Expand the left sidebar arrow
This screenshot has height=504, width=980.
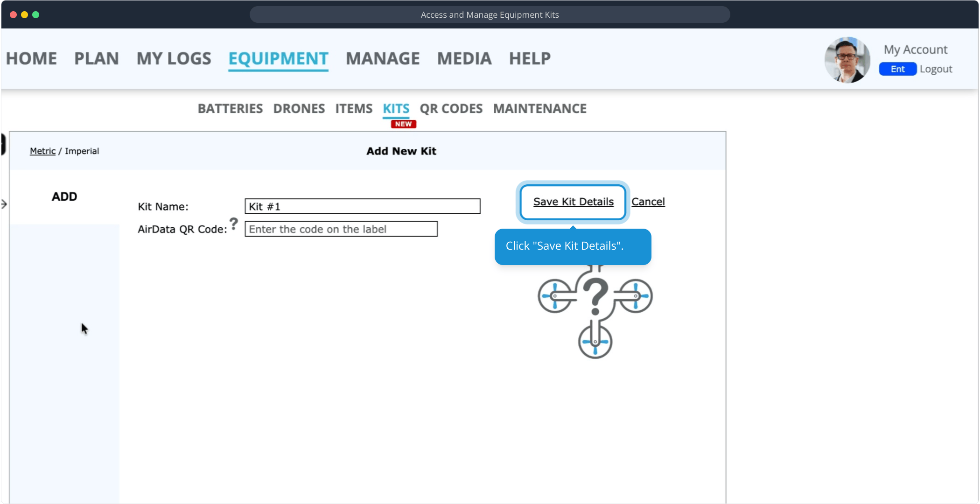[4, 204]
